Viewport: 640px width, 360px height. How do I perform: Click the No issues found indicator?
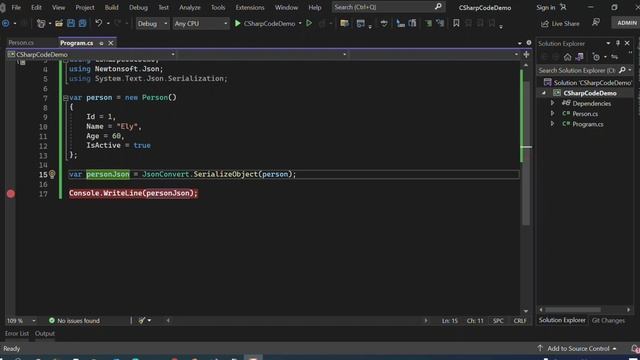click(x=74, y=321)
